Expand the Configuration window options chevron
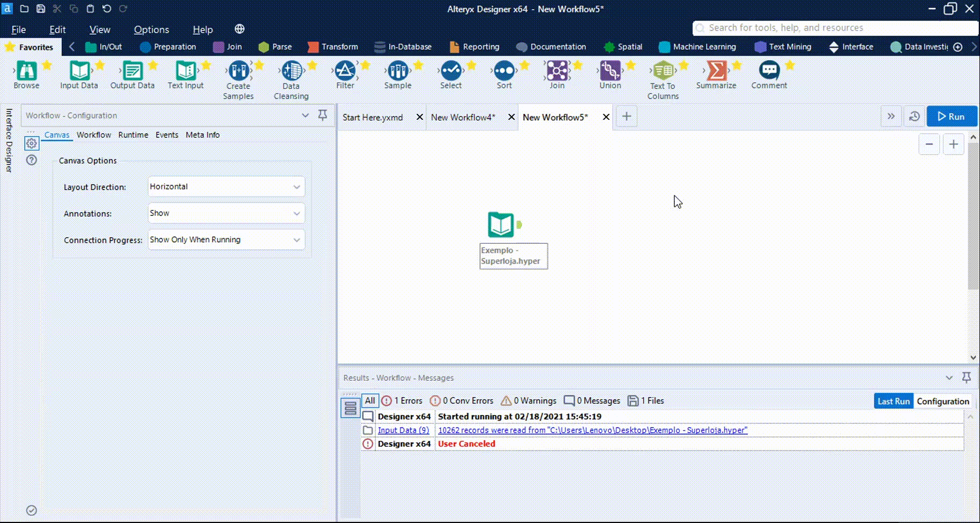The height and width of the screenshot is (523, 980). (305, 115)
